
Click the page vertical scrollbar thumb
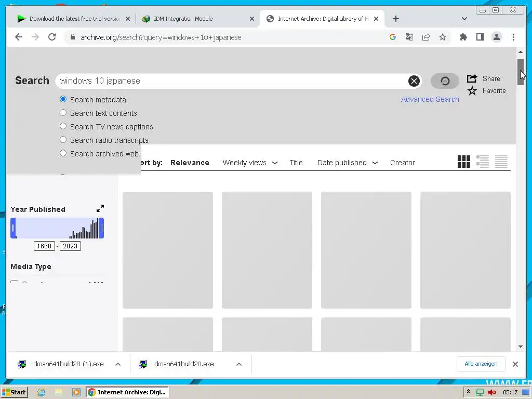tap(520, 72)
